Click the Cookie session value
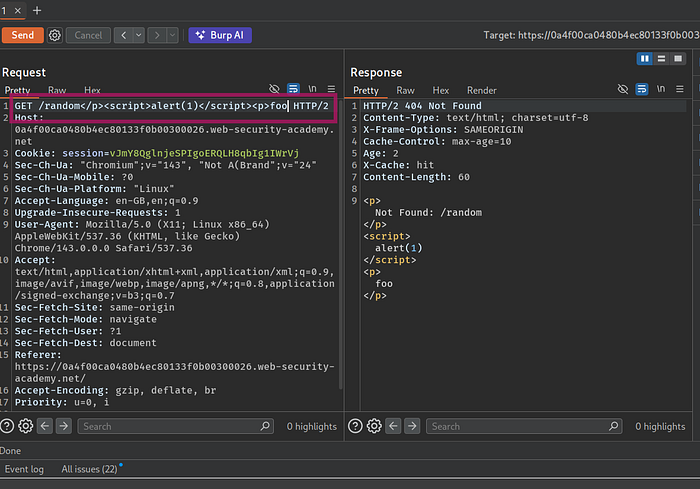This screenshot has height=489, width=700. 204,153
